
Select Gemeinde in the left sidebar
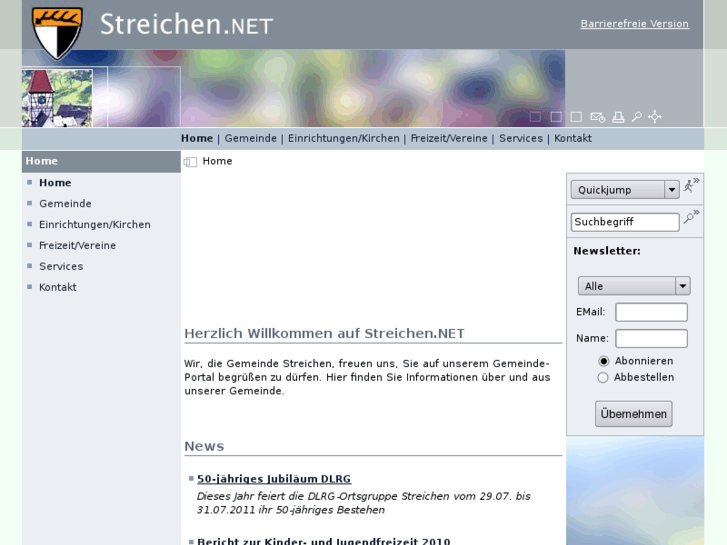[65, 204]
